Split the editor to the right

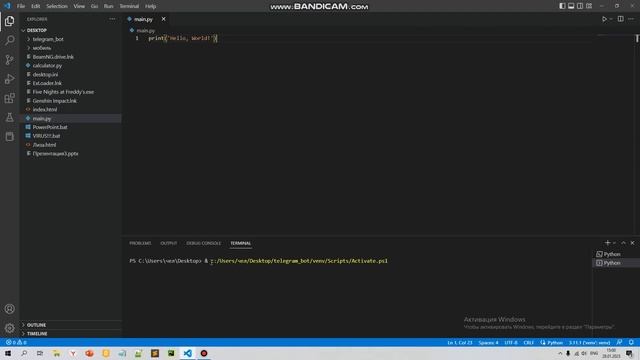click(620, 19)
